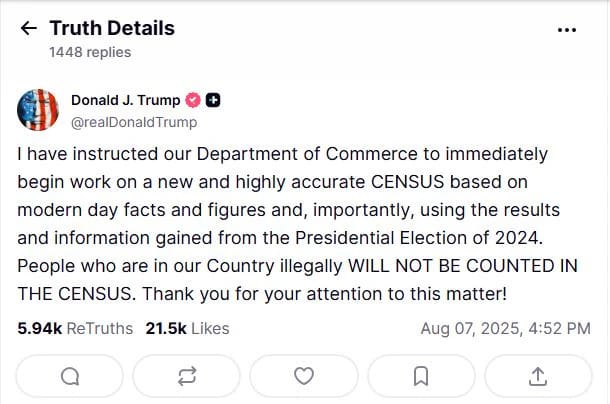Viewport: 610px width, 404px height.
Task: Click the reply speech bubble icon
Action: click(x=70, y=376)
